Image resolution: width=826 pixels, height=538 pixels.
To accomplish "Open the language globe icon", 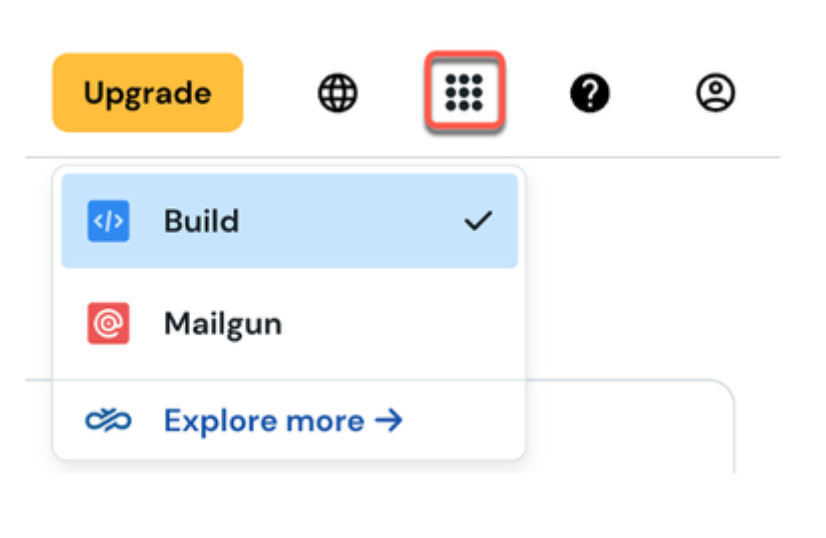I will pos(338,93).
